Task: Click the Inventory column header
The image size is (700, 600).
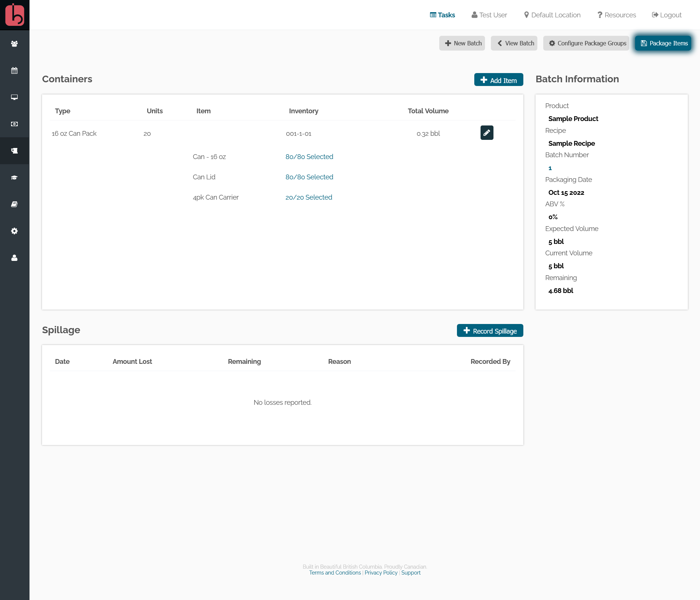Action: pyautogui.click(x=304, y=111)
